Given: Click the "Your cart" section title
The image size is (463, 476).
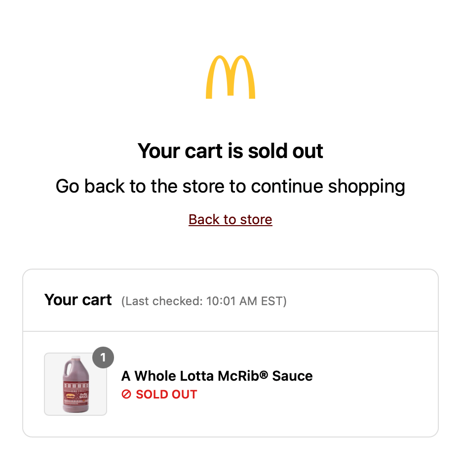Looking at the screenshot, I should [78, 300].
